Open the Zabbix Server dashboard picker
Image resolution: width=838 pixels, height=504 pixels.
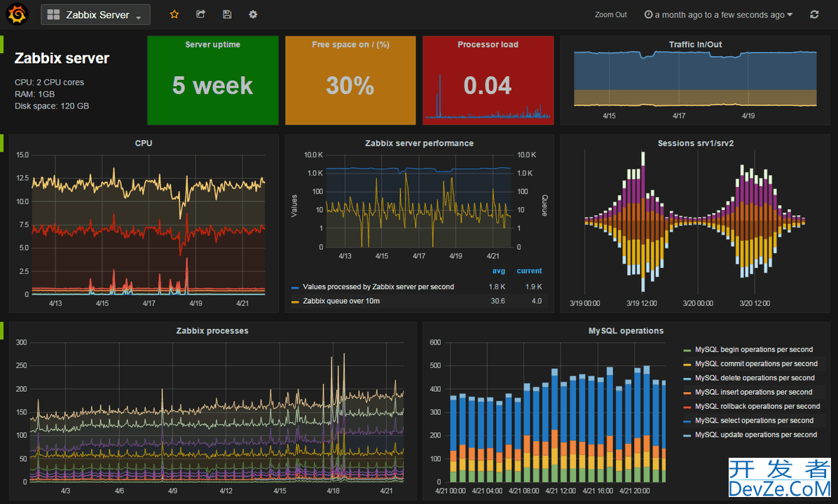96,15
